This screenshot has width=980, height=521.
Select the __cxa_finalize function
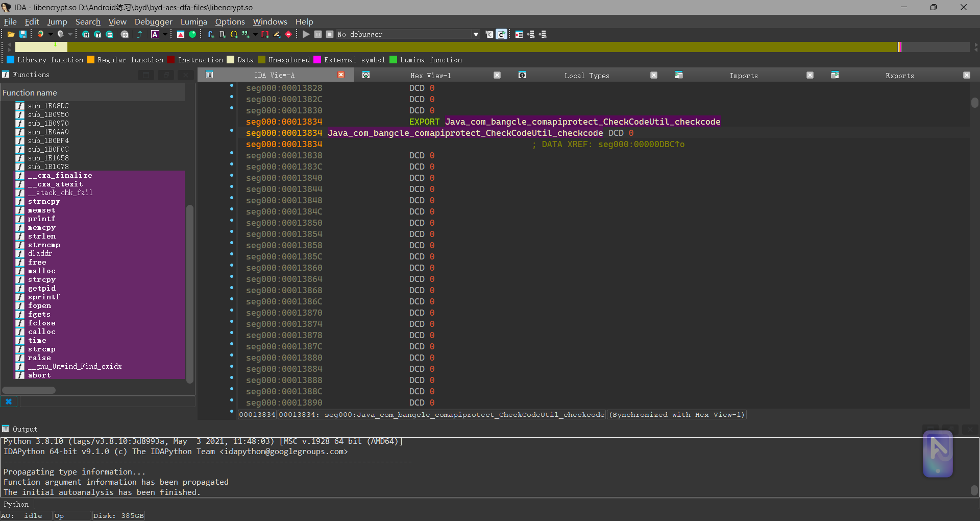tap(60, 175)
